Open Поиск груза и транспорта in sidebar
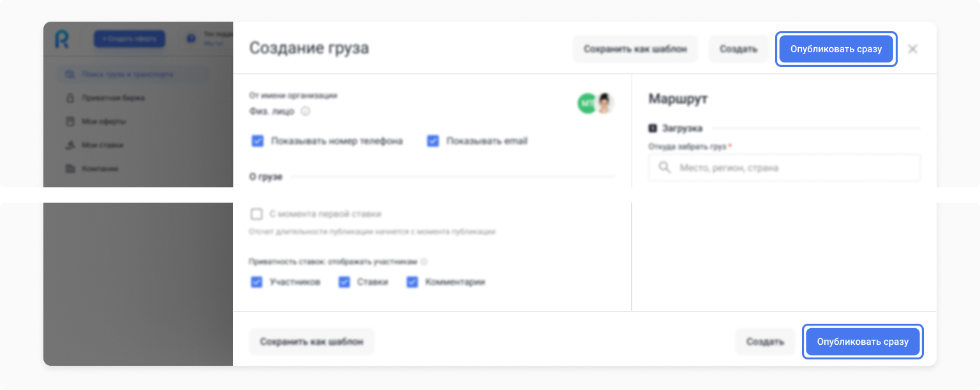The width and height of the screenshot is (980, 390). point(127,75)
